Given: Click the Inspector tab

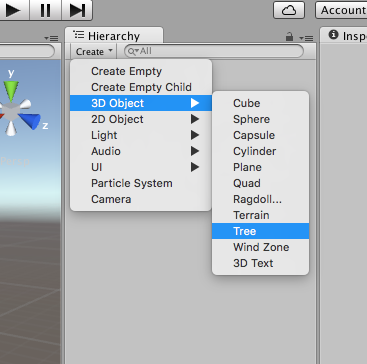Looking at the screenshot, I should [344, 35].
